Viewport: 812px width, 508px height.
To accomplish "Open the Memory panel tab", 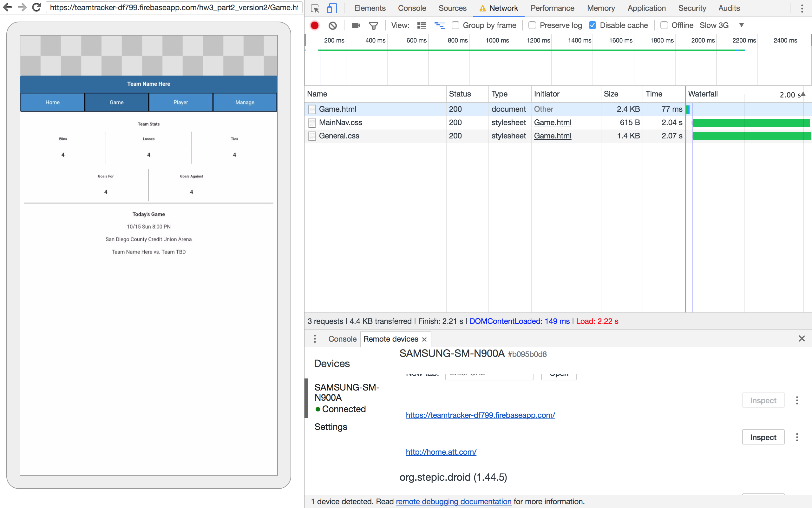I will [x=601, y=8].
